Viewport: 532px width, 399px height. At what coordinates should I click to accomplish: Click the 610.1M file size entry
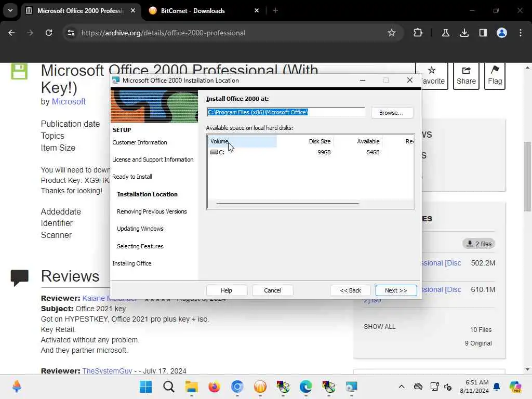click(x=483, y=289)
